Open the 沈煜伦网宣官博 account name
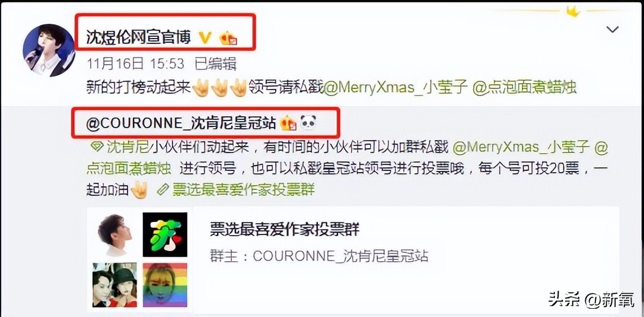 click(x=138, y=38)
